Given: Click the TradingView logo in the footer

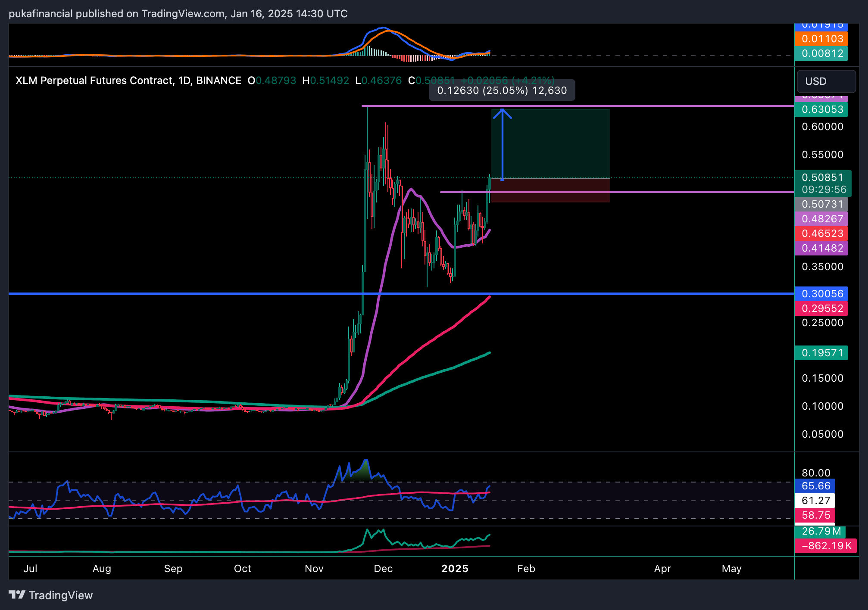Looking at the screenshot, I should pos(51,595).
